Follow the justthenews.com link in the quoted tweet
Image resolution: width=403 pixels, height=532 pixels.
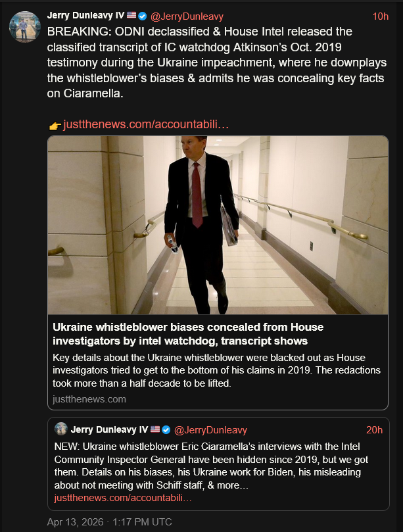pos(123,498)
